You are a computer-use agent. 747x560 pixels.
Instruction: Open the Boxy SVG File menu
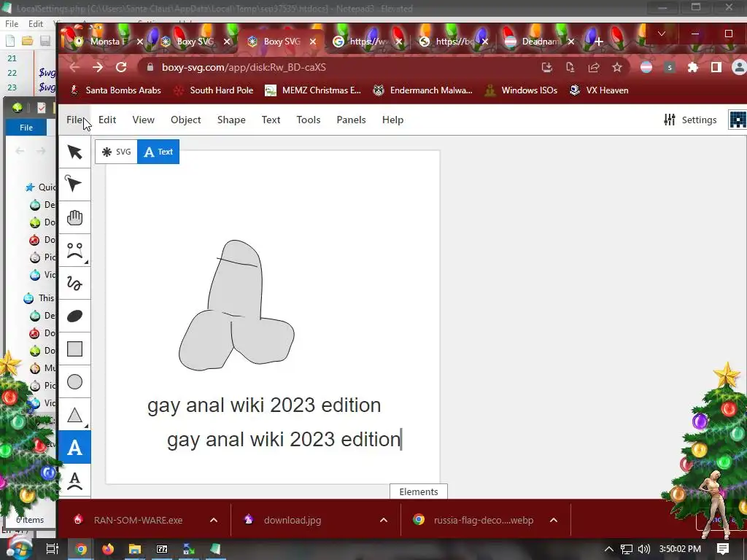(74, 120)
